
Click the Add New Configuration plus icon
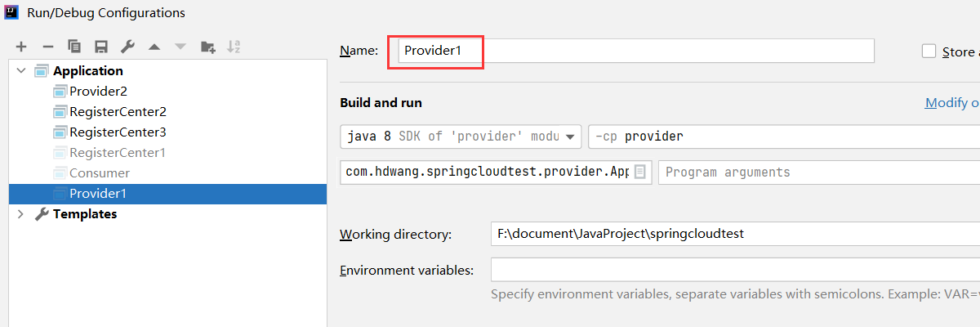21,47
